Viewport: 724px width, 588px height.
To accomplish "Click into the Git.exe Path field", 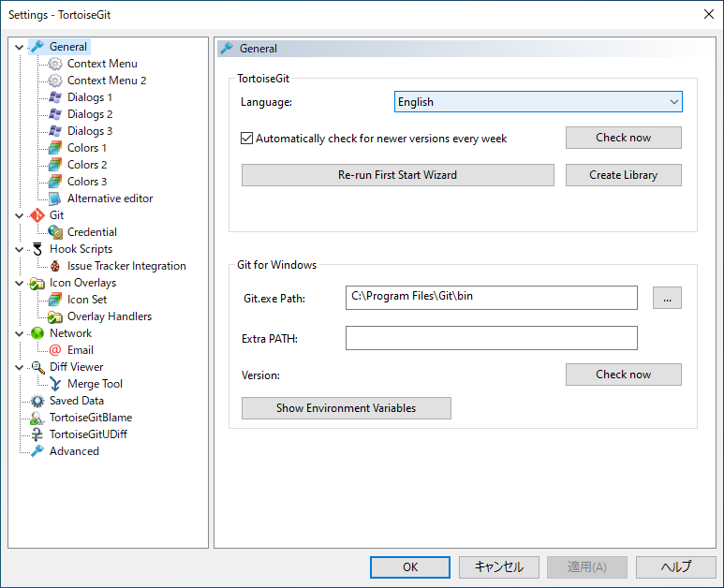I will (492, 298).
